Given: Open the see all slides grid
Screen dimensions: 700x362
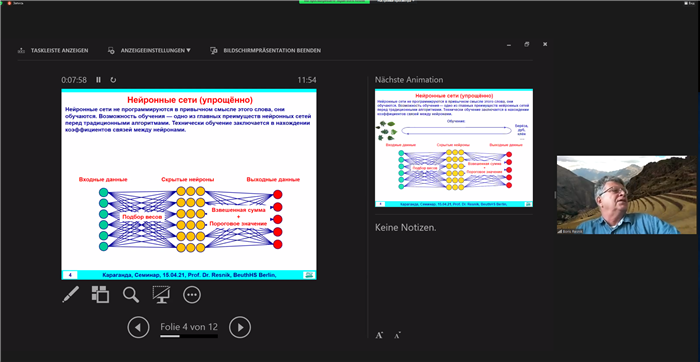Looking at the screenshot, I should pyautogui.click(x=100, y=295).
